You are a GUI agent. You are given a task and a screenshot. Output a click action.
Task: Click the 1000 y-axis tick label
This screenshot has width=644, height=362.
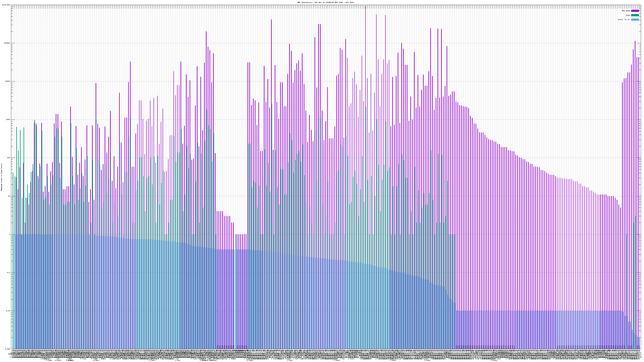(x=8, y=119)
